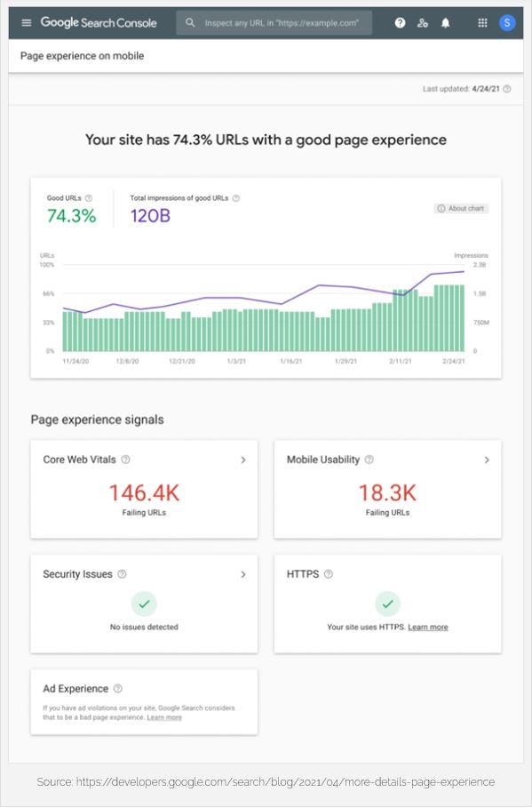Click the Core Web Vitals help icon
The width and height of the screenshot is (532, 808).
coord(125,460)
